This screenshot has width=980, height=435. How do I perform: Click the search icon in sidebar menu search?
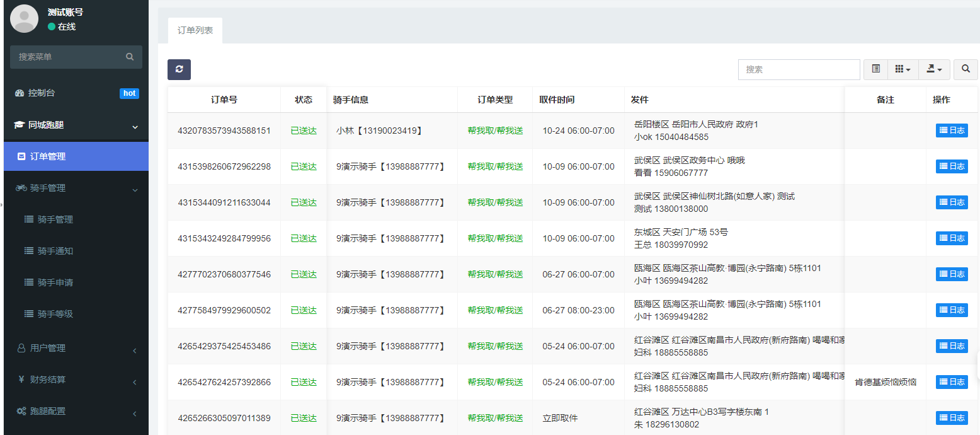(x=130, y=57)
